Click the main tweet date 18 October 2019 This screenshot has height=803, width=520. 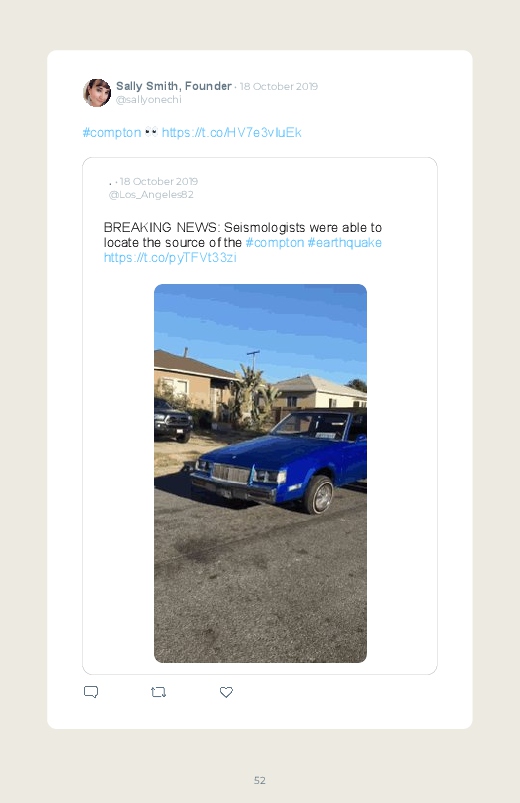(279, 87)
